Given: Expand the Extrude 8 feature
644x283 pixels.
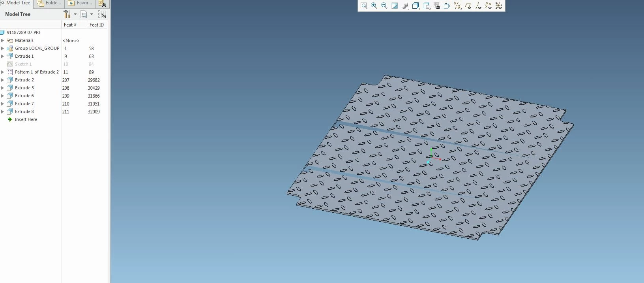Looking at the screenshot, I should click(x=2, y=111).
